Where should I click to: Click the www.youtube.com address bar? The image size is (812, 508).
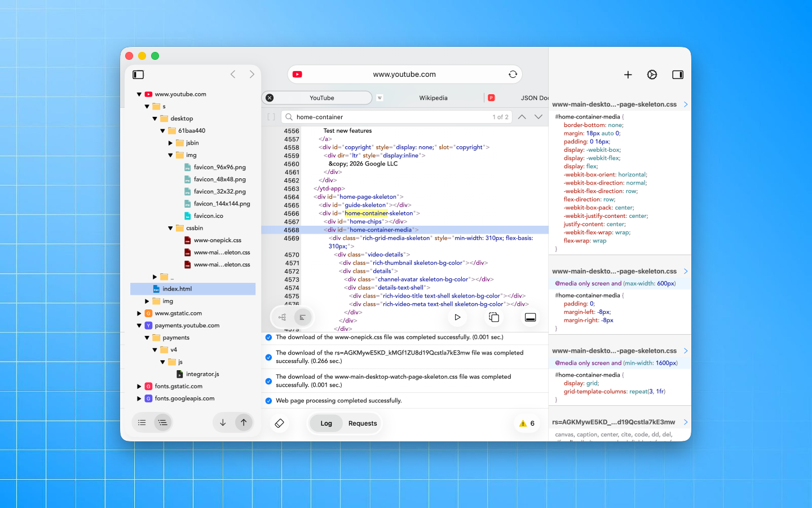(404, 75)
